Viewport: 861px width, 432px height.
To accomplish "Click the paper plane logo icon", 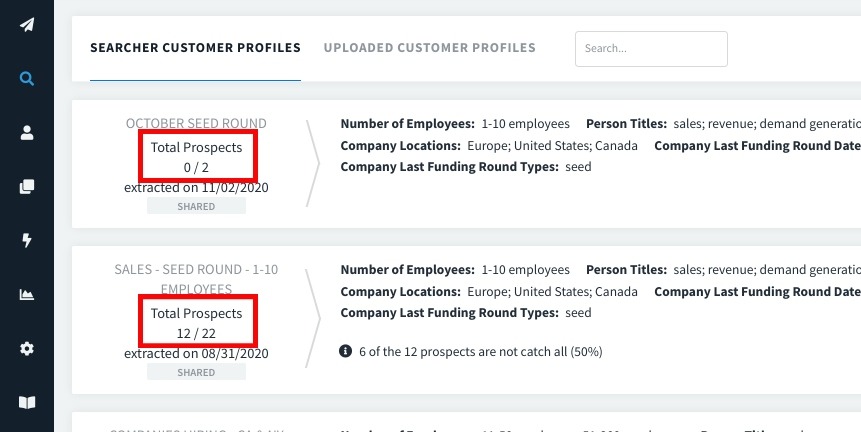I will [27, 25].
